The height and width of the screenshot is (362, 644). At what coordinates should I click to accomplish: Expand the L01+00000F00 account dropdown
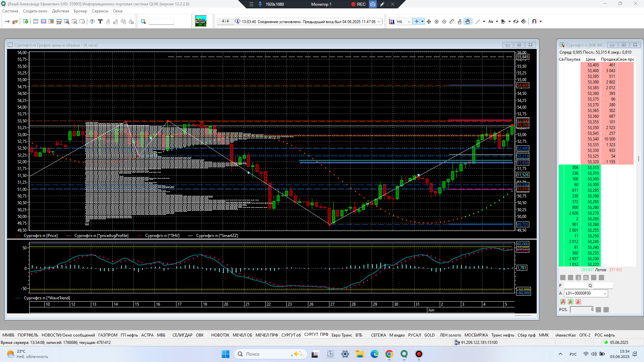(605, 293)
